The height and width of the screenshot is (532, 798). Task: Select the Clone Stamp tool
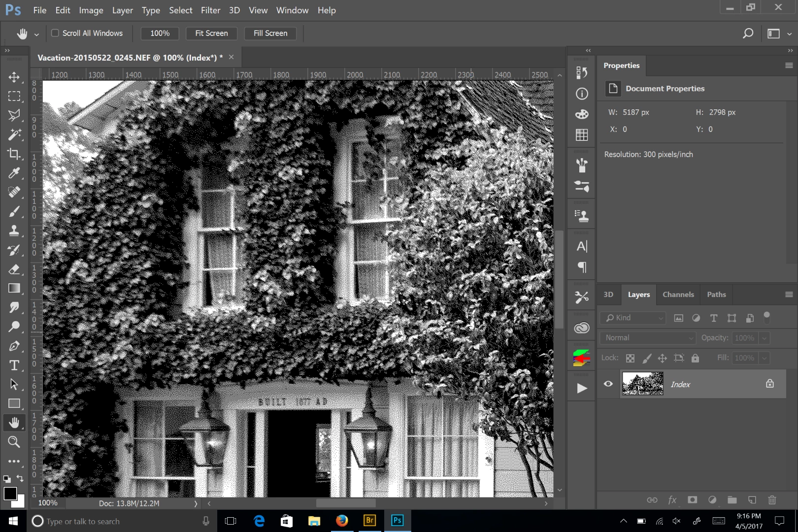click(14, 231)
